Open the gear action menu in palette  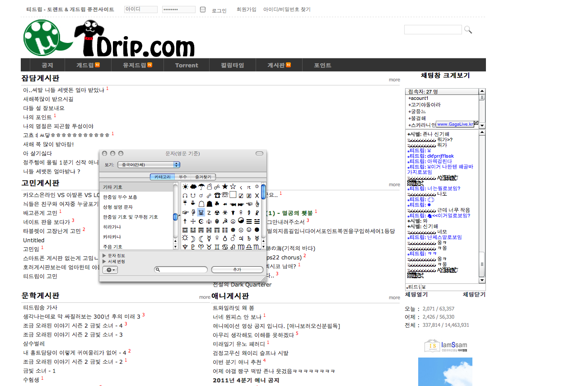[x=110, y=270]
